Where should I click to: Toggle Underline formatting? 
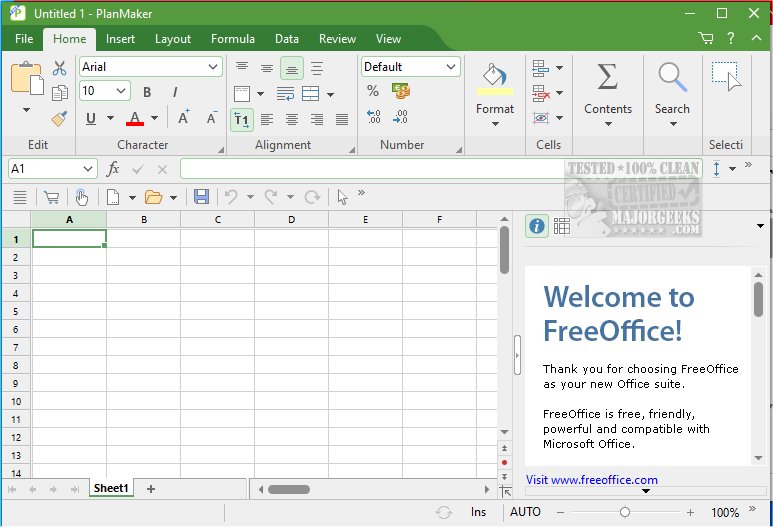[91, 118]
